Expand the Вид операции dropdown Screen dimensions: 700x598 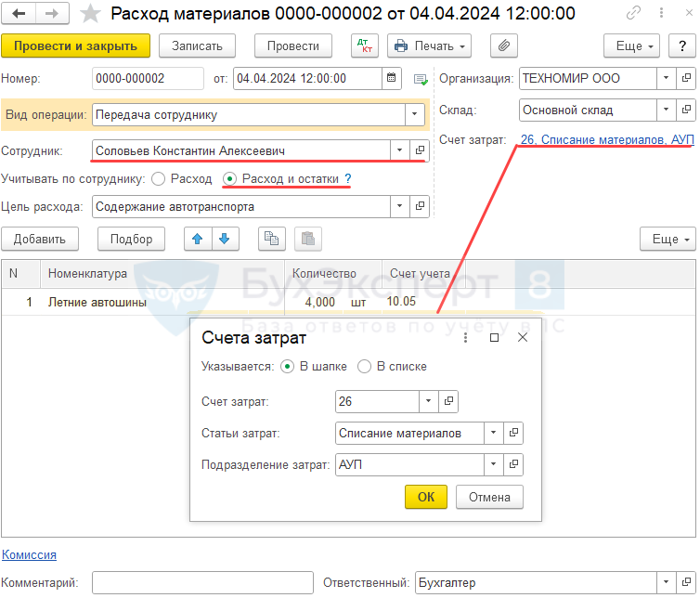click(x=413, y=115)
